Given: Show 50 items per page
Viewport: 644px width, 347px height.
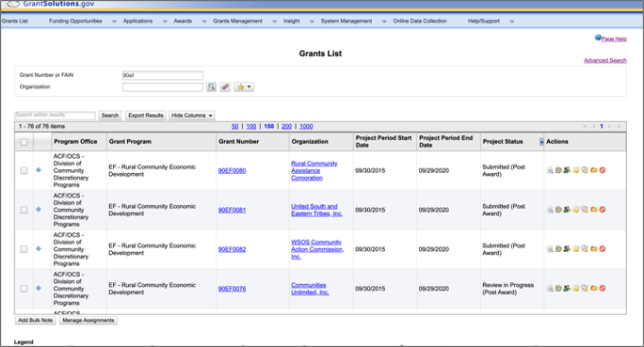Looking at the screenshot, I should [235, 126].
